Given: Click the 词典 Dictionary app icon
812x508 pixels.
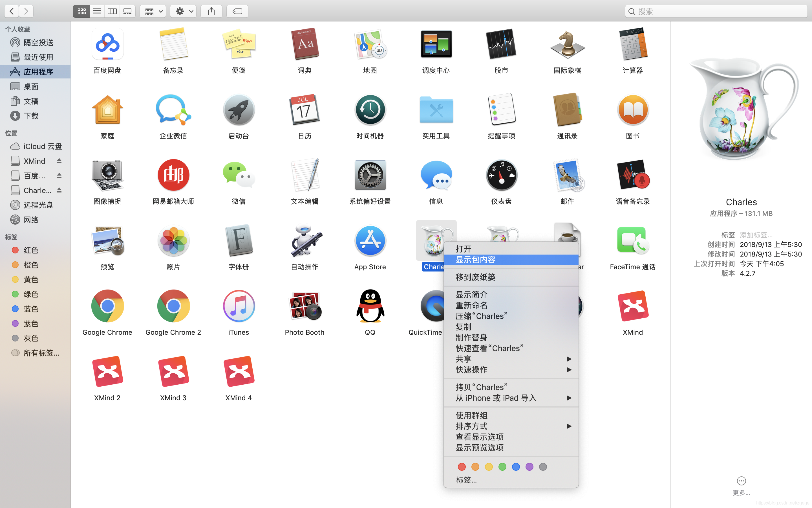Looking at the screenshot, I should 305,44.
